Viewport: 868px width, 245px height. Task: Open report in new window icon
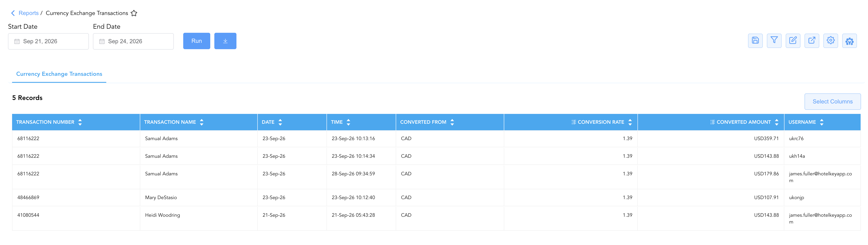pos(812,41)
